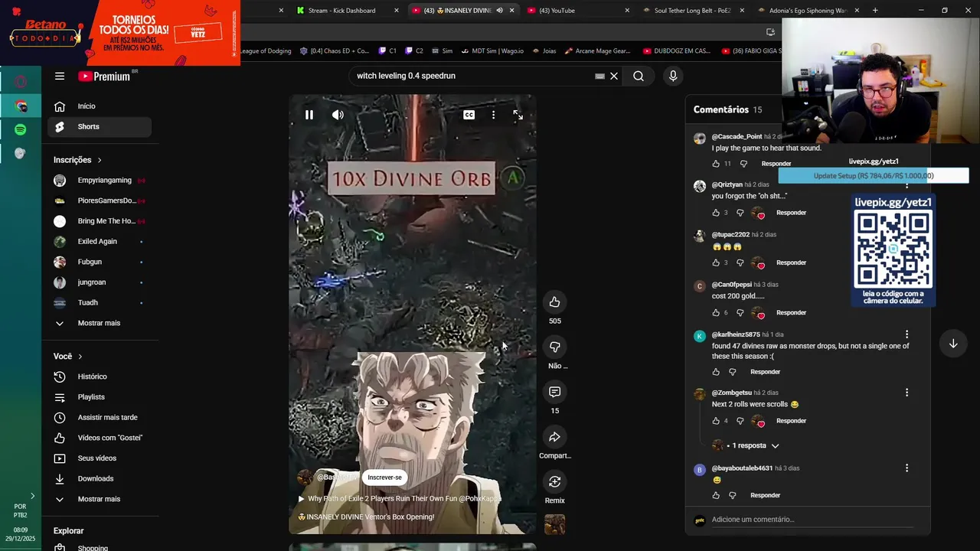The width and height of the screenshot is (980, 551).
Task: Open @Cascade_Point's profile avatar
Action: (x=700, y=139)
